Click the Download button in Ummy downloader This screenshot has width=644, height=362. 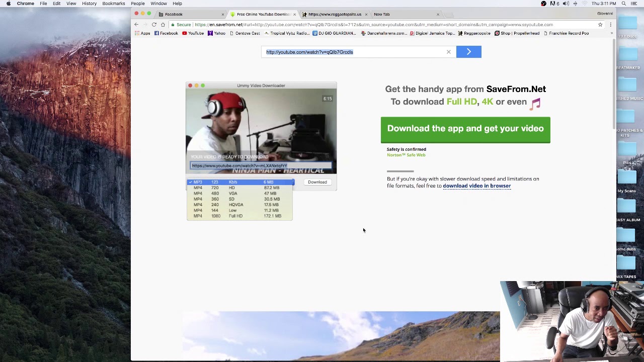tap(317, 182)
